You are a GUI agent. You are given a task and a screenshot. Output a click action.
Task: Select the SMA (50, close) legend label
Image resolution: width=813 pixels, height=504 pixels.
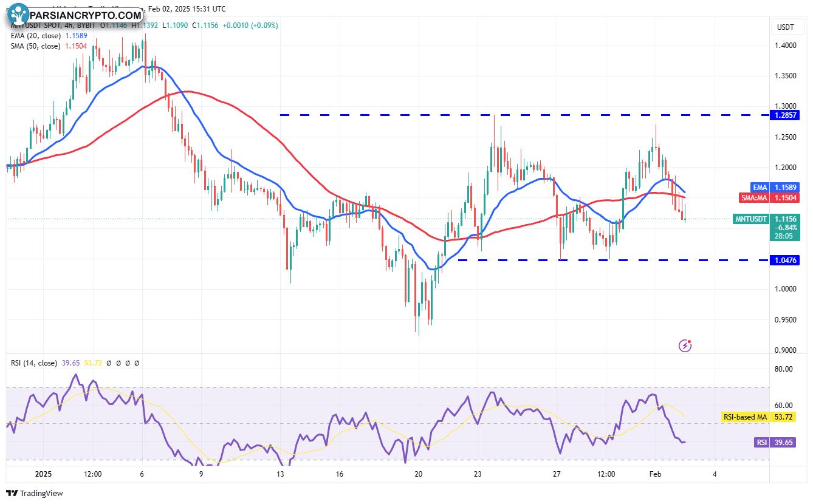click(x=35, y=46)
